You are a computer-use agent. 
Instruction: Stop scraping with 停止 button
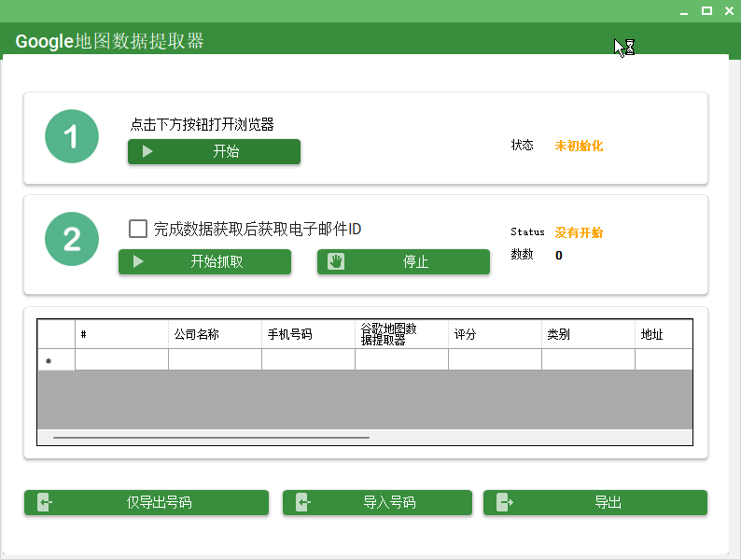pyautogui.click(x=403, y=262)
